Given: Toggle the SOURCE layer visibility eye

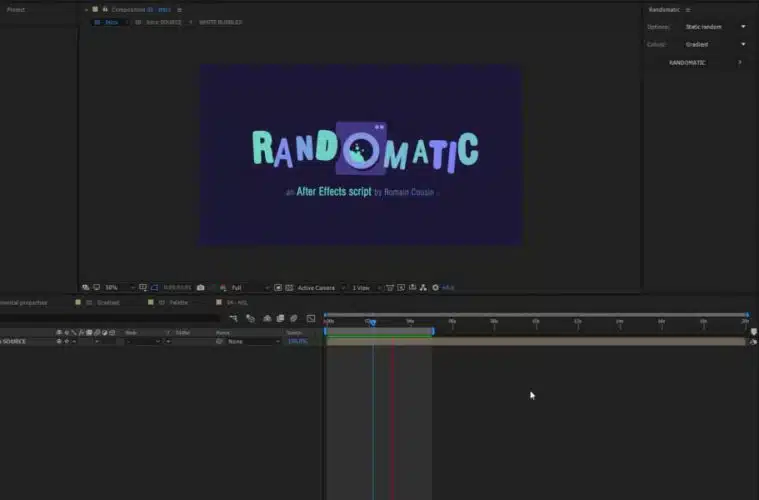Looking at the screenshot, I should point(59,341).
